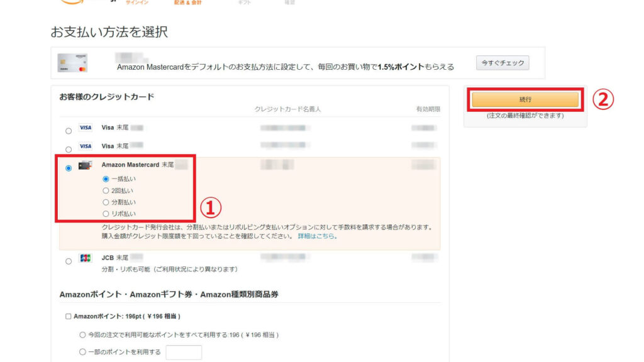The height and width of the screenshot is (362, 644).
Task: Click the second Visa logo icon
Action: [86, 146]
